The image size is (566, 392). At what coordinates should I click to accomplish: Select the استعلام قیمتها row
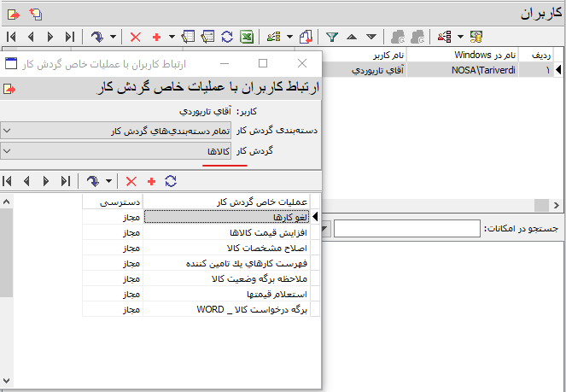(228, 294)
